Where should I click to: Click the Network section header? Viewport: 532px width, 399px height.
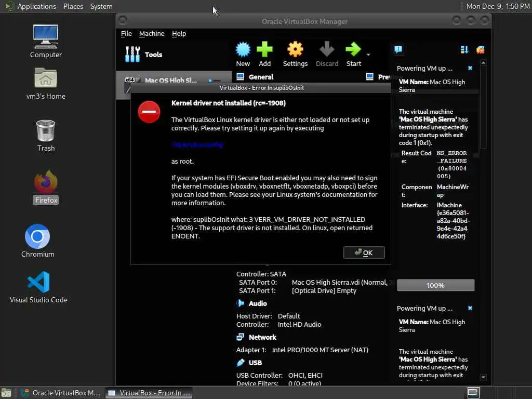tap(262, 337)
